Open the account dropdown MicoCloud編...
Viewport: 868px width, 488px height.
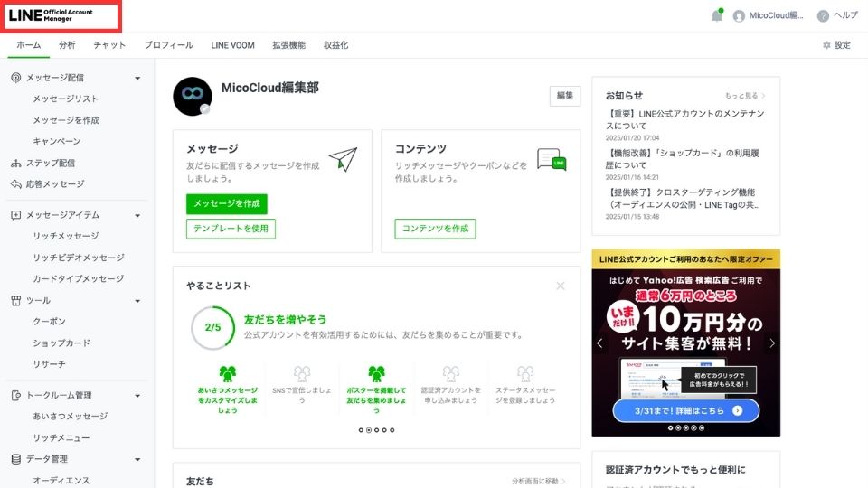(x=768, y=15)
